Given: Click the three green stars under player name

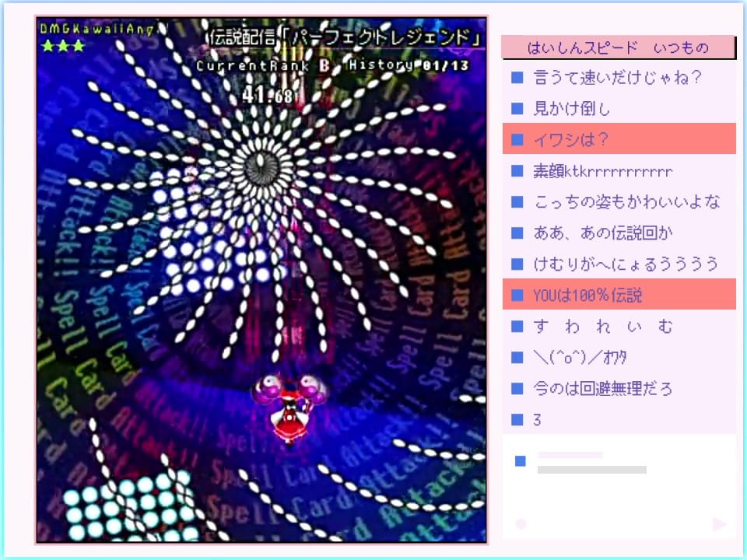Looking at the screenshot, I should [x=63, y=46].
